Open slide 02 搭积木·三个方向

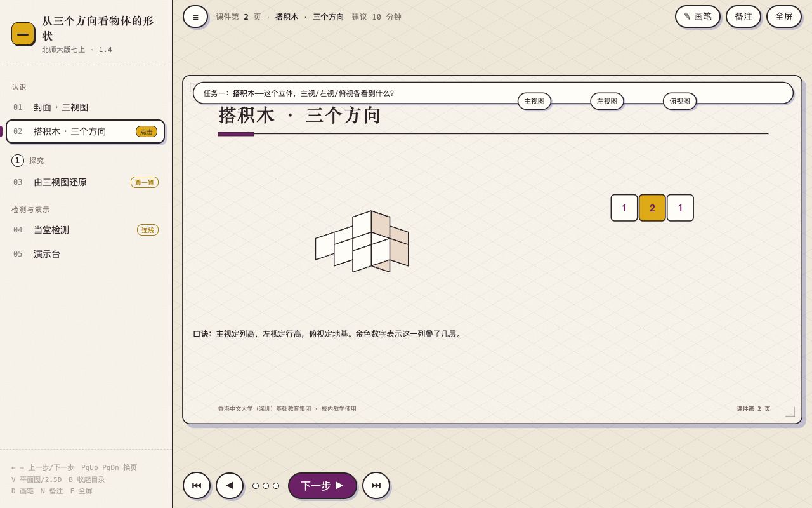[x=86, y=131]
